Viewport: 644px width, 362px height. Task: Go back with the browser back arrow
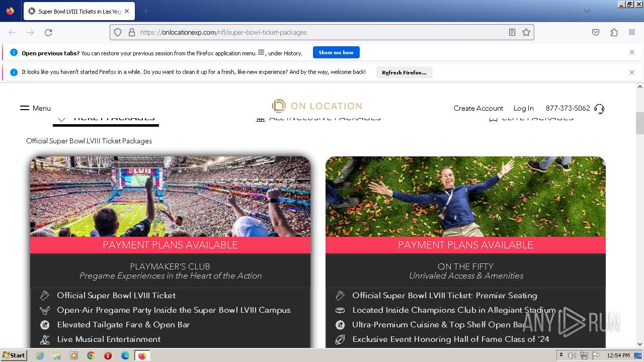coord(12,32)
